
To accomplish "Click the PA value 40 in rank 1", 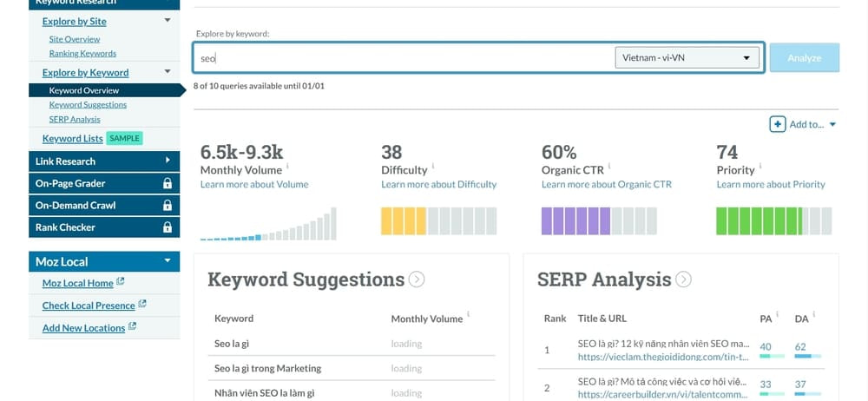I will tap(766, 347).
